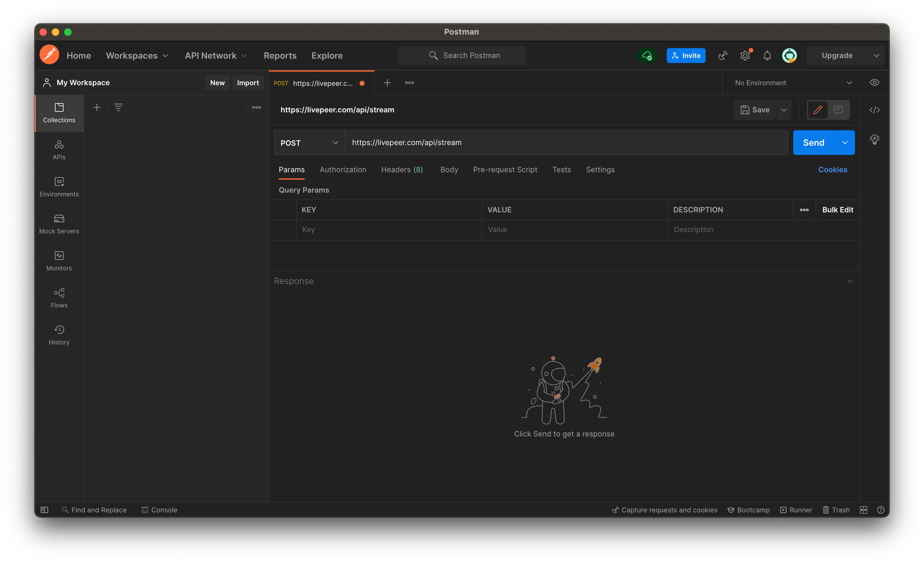Open tab bar more options ellipsis

pyautogui.click(x=410, y=83)
